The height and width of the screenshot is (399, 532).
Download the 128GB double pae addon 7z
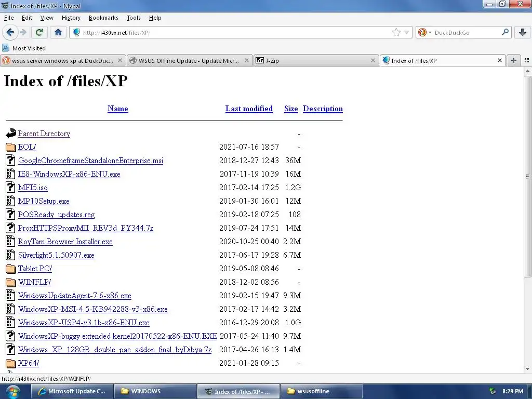(115, 350)
